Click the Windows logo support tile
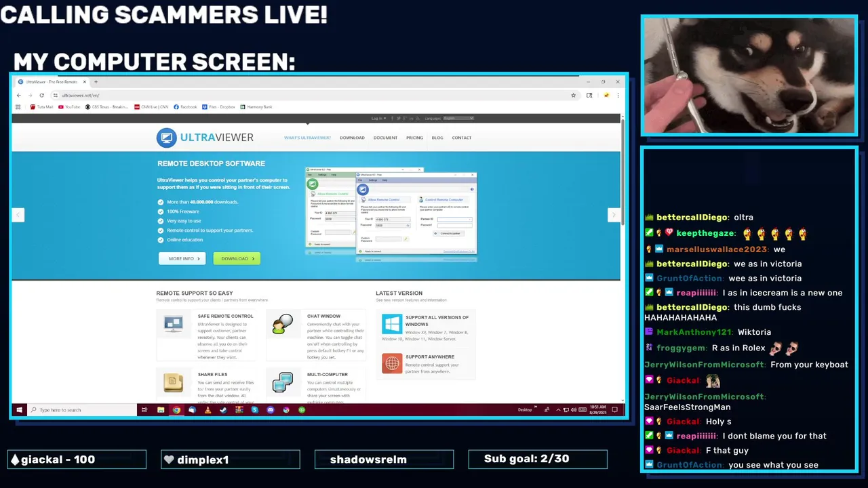Viewport: 868px width, 488px height. pyautogui.click(x=392, y=324)
